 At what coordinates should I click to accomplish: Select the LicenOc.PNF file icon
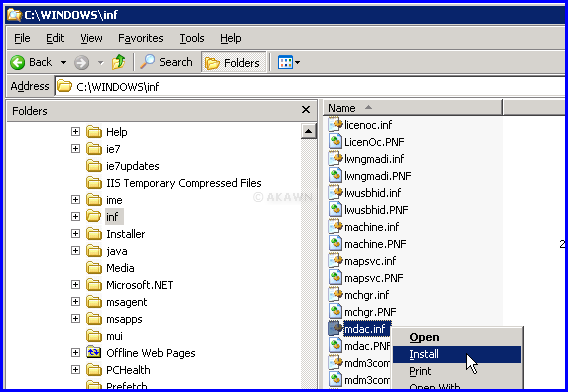(x=335, y=142)
